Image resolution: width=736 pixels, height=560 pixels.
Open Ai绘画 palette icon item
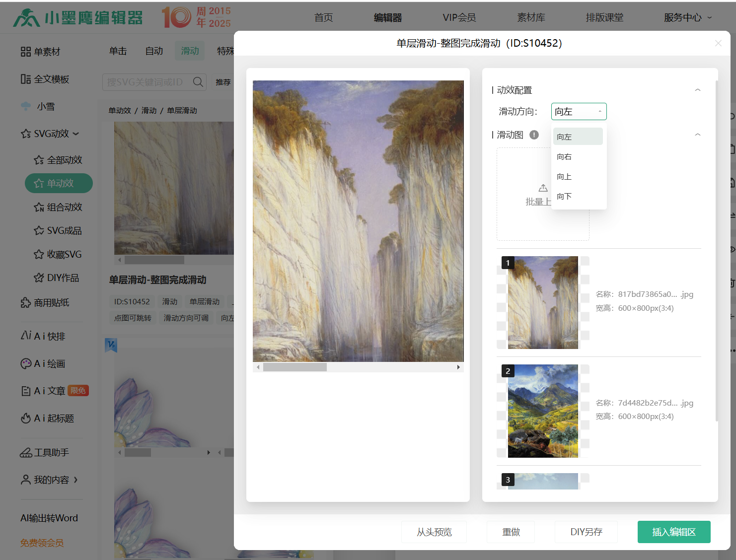(x=26, y=364)
